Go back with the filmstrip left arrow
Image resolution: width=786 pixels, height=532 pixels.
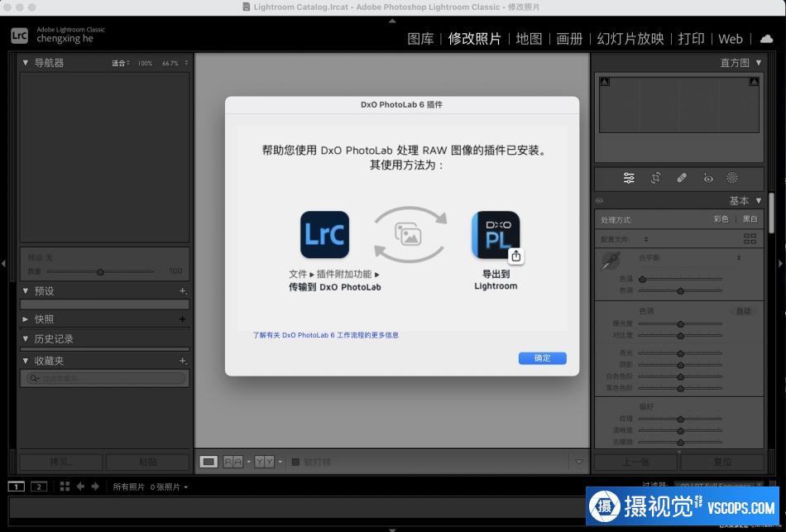tap(80, 486)
